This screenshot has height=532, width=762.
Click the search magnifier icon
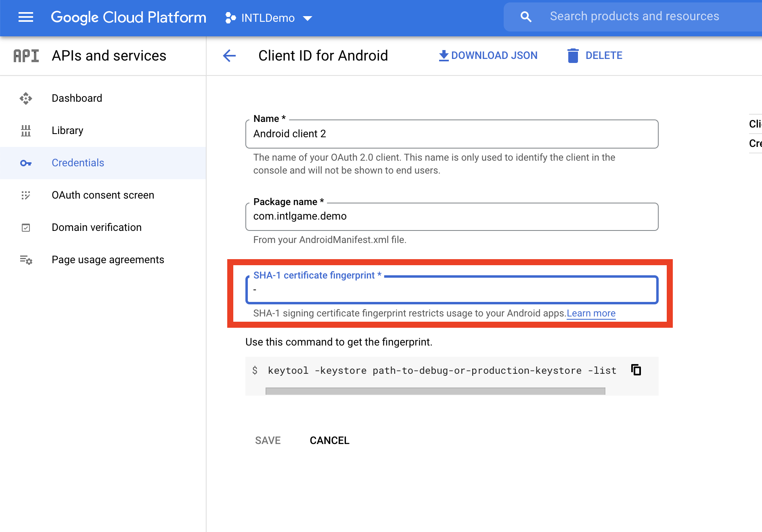pyautogui.click(x=525, y=17)
